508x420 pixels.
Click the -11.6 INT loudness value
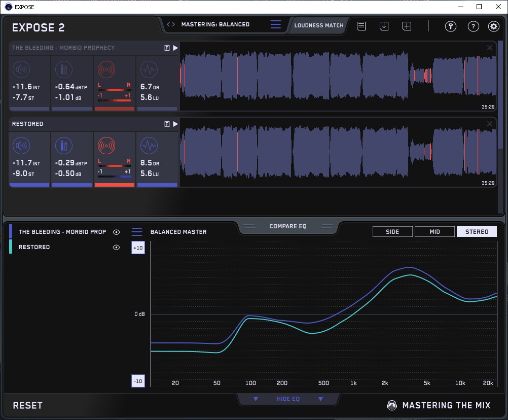click(26, 87)
